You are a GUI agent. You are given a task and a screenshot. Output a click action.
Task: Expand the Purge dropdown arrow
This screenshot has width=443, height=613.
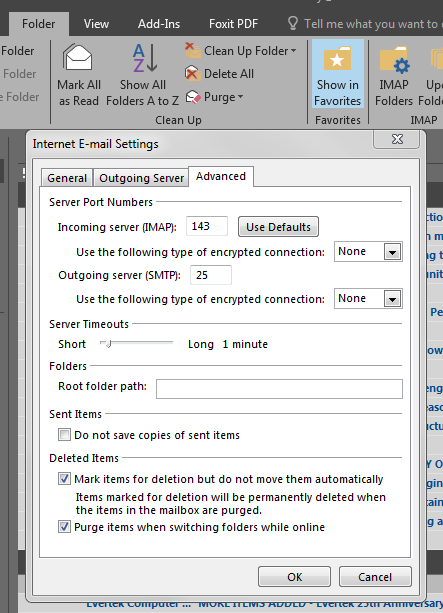click(x=240, y=97)
